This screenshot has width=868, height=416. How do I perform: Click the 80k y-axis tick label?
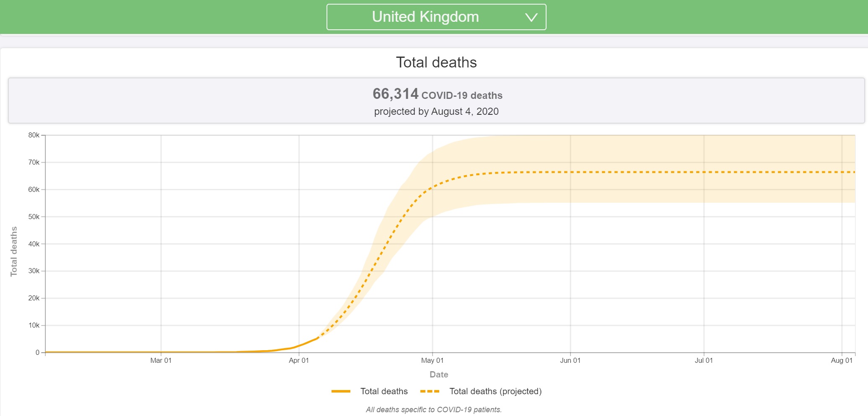[34, 135]
